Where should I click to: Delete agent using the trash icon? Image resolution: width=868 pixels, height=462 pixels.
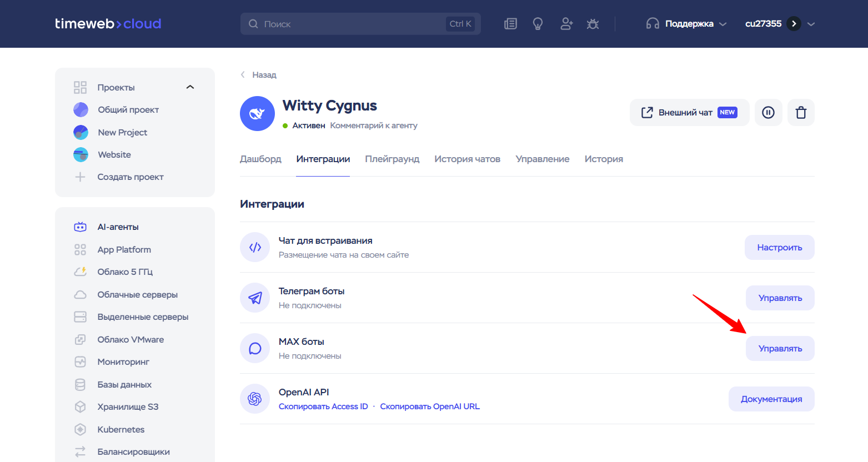(x=801, y=113)
